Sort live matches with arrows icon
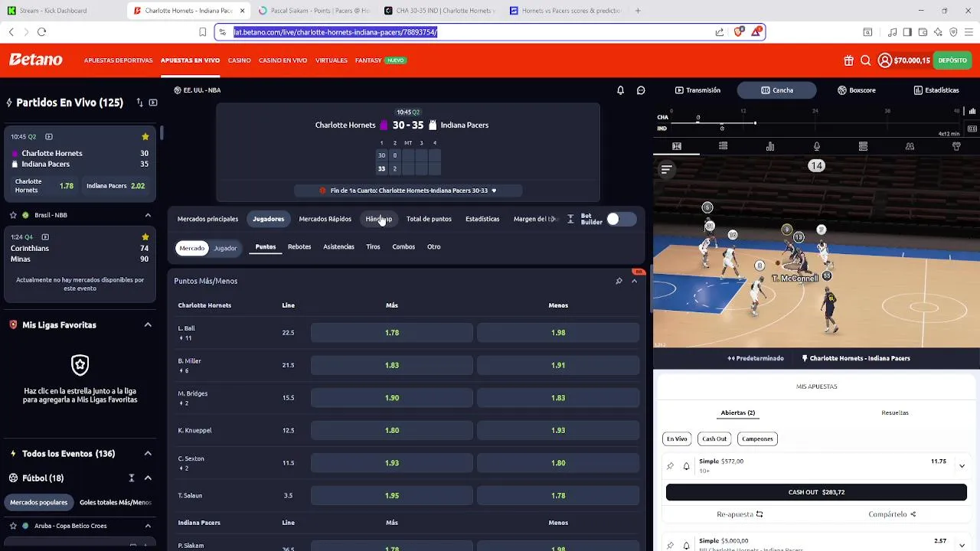 click(139, 103)
